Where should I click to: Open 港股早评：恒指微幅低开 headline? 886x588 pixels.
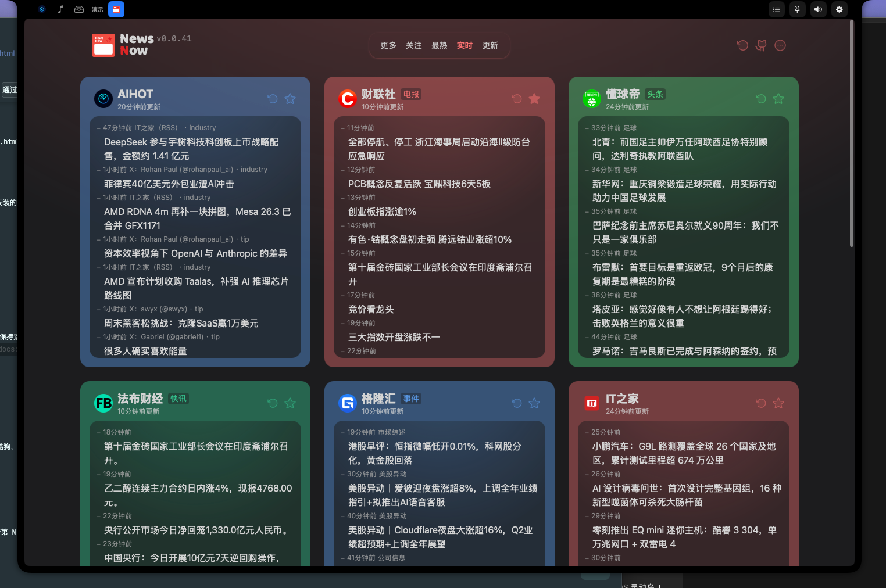(x=435, y=453)
